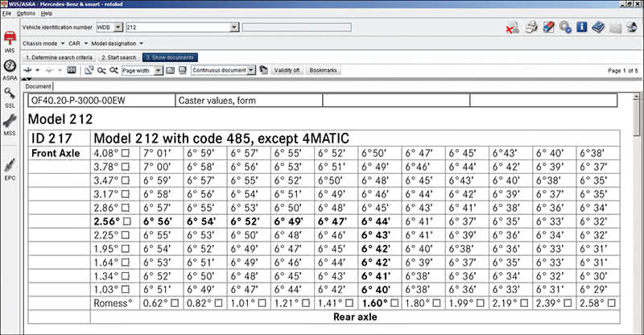Expand the CAR dropdown
Image resolution: width=644 pixels, height=335 pixels.
[86, 43]
